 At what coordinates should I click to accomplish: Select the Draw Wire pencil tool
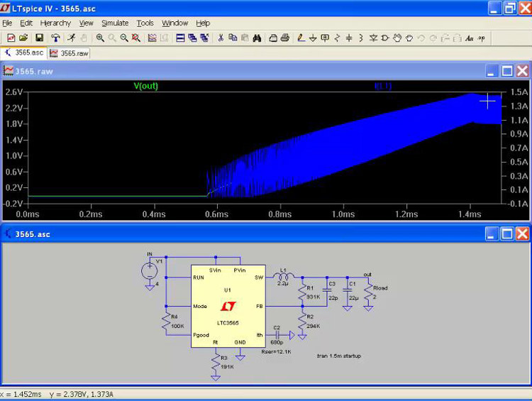pos(301,38)
